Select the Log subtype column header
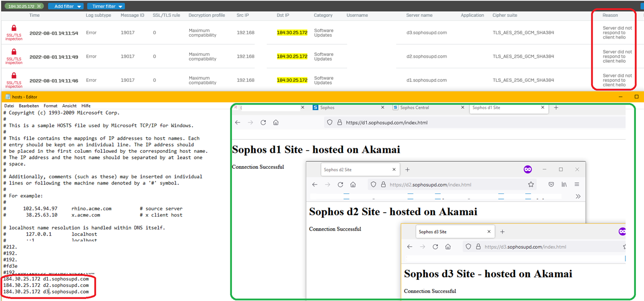 (x=99, y=16)
